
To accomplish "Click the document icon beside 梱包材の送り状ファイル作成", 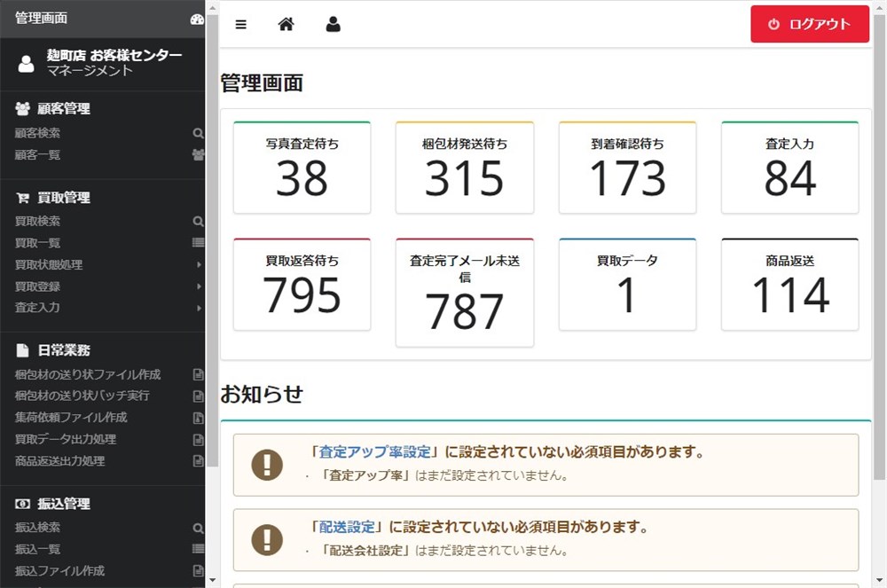I will pos(197,374).
